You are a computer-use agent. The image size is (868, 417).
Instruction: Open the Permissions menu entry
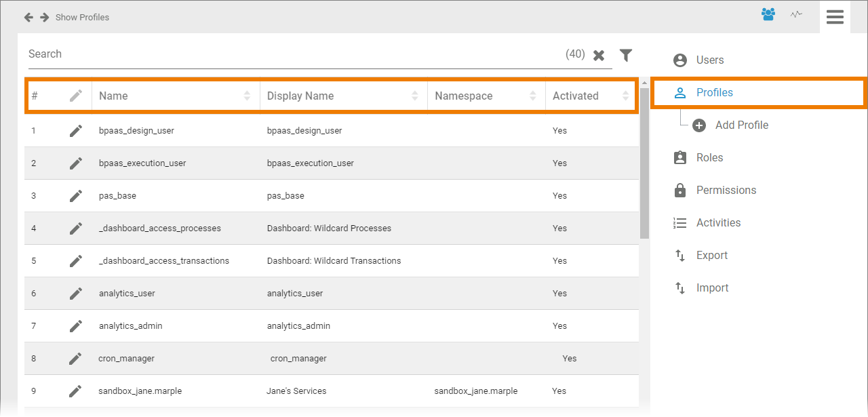pos(726,191)
